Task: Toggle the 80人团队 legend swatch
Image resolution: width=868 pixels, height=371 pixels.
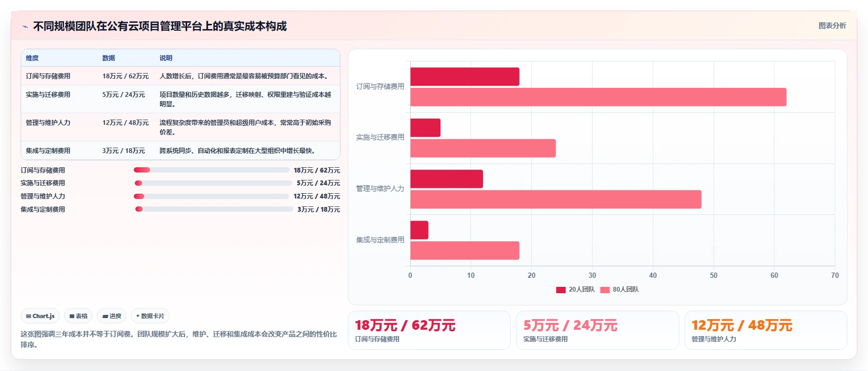Action: click(x=605, y=289)
